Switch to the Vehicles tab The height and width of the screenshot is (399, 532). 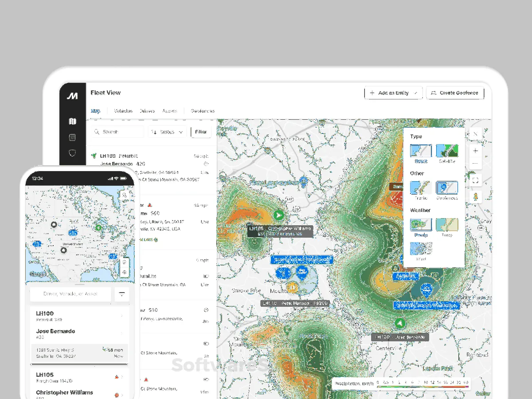point(123,111)
